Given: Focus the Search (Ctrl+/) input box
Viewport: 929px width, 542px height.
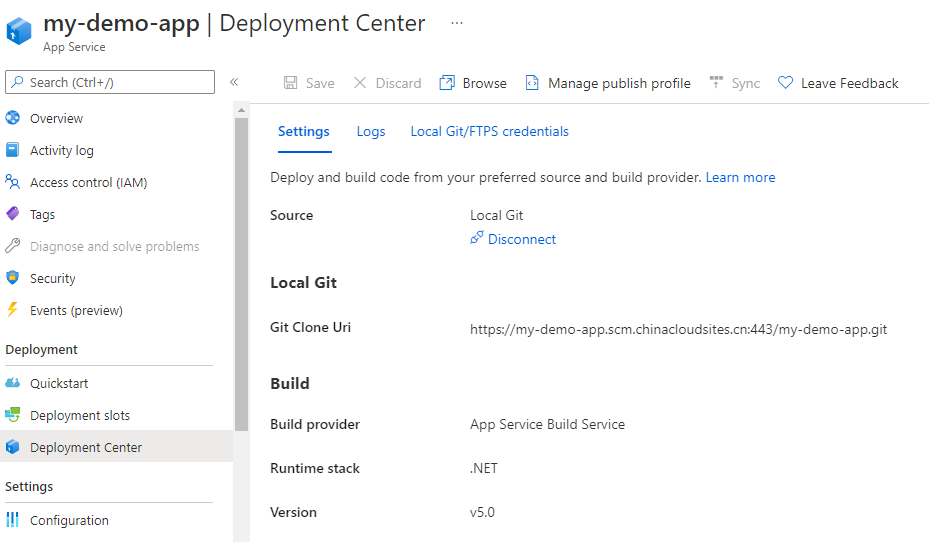Looking at the screenshot, I should 110,82.
